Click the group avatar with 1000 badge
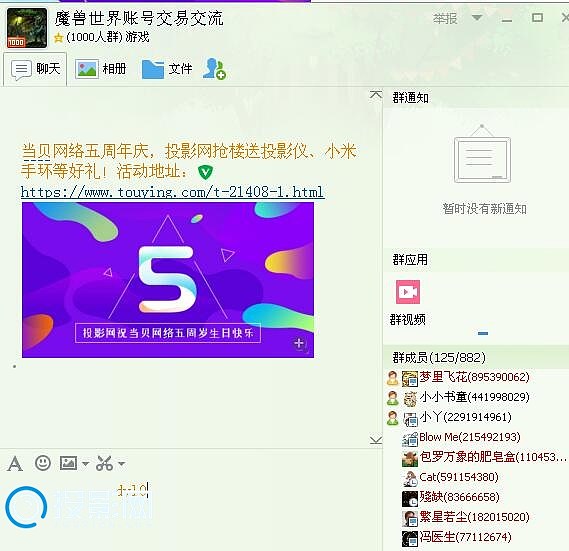 (27, 28)
